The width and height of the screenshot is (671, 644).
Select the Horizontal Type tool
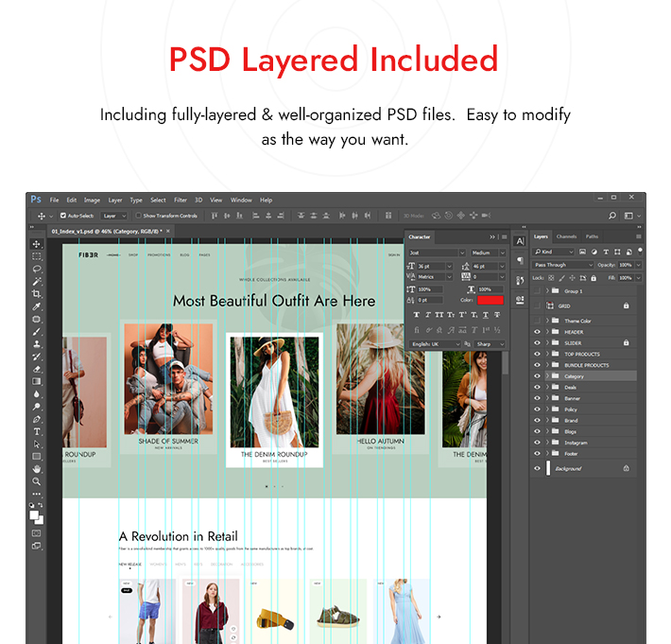pos(37,431)
